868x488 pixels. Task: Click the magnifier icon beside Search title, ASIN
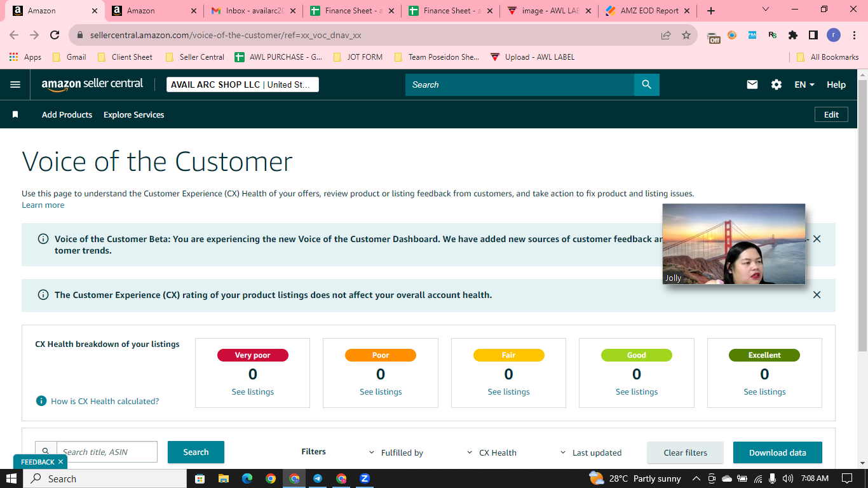pos(46,452)
